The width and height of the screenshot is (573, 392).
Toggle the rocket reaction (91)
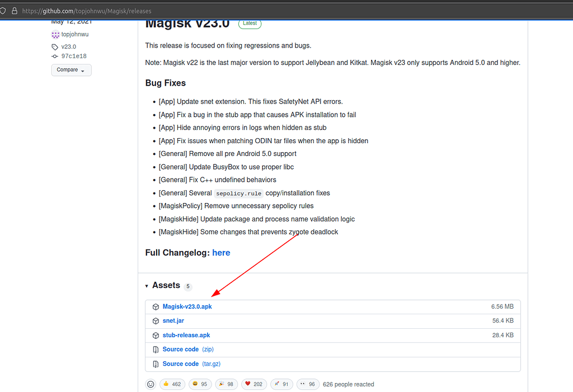click(x=281, y=384)
